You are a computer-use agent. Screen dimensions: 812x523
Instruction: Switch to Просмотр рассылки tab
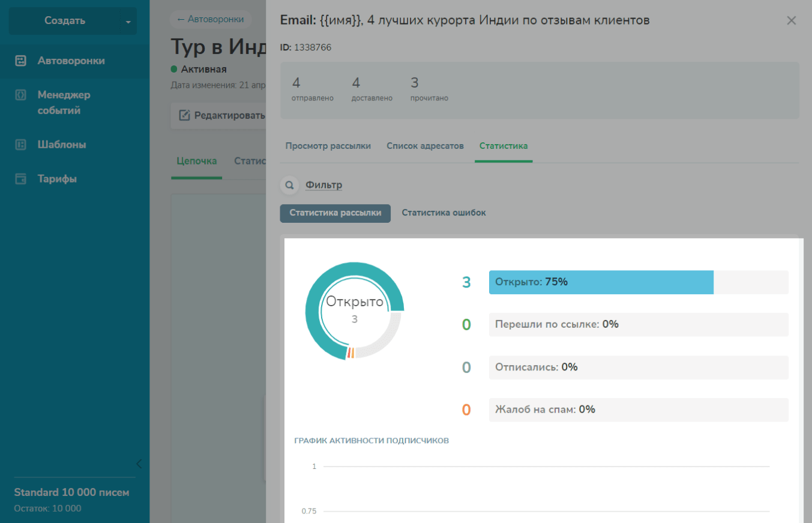tap(328, 146)
